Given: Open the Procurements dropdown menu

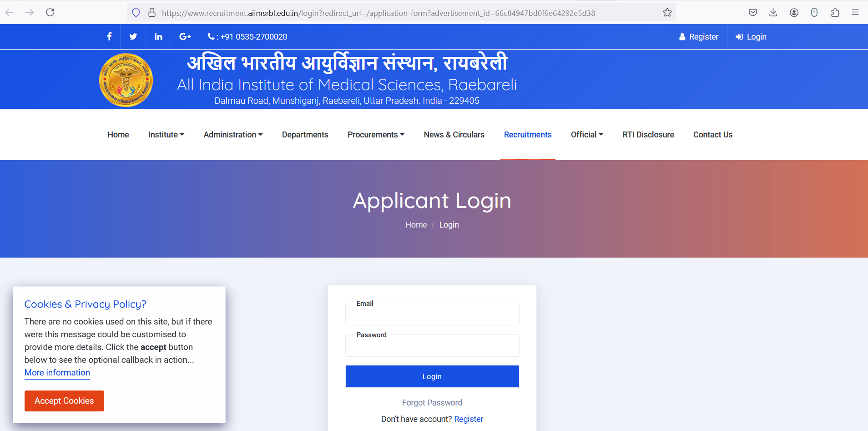Looking at the screenshot, I should click(x=376, y=135).
